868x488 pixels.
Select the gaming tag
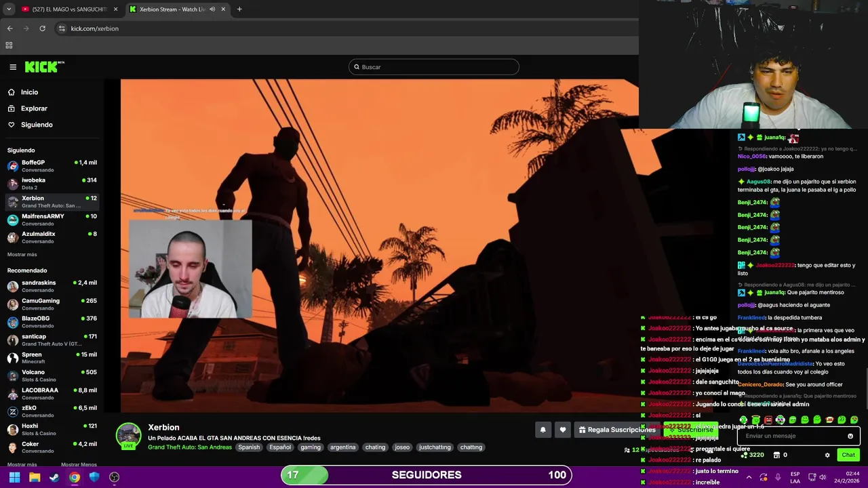click(311, 447)
